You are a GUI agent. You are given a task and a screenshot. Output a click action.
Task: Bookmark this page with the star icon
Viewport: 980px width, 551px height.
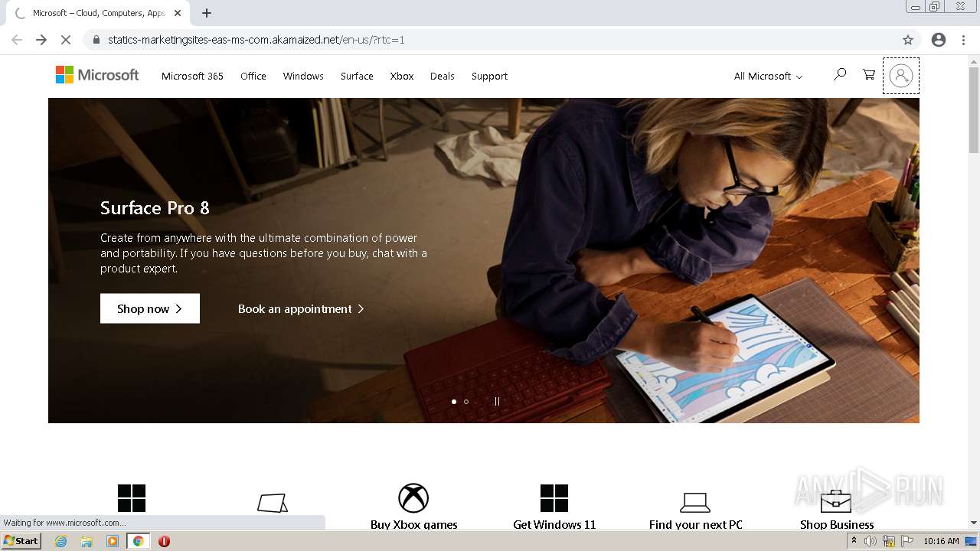pyautogui.click(x=908, y=40)
